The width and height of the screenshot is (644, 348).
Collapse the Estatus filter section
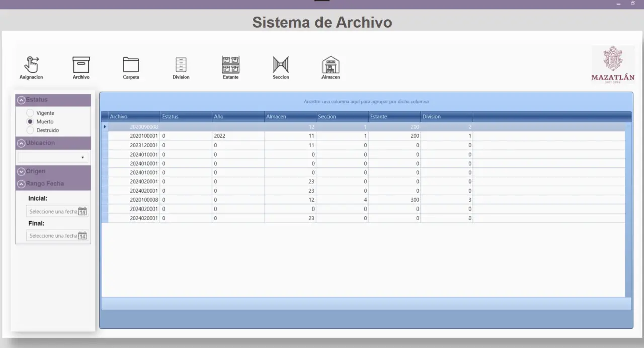coord(21,100)
